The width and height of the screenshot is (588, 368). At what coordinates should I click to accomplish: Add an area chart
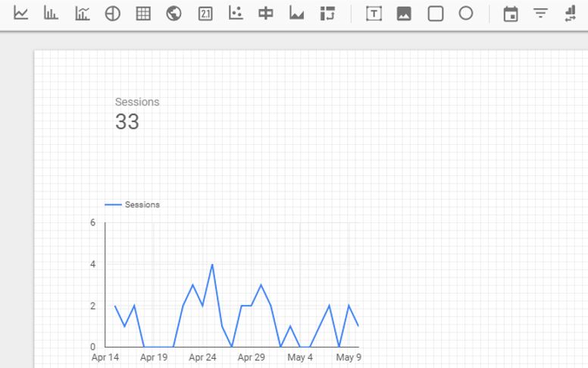point(297,14)
